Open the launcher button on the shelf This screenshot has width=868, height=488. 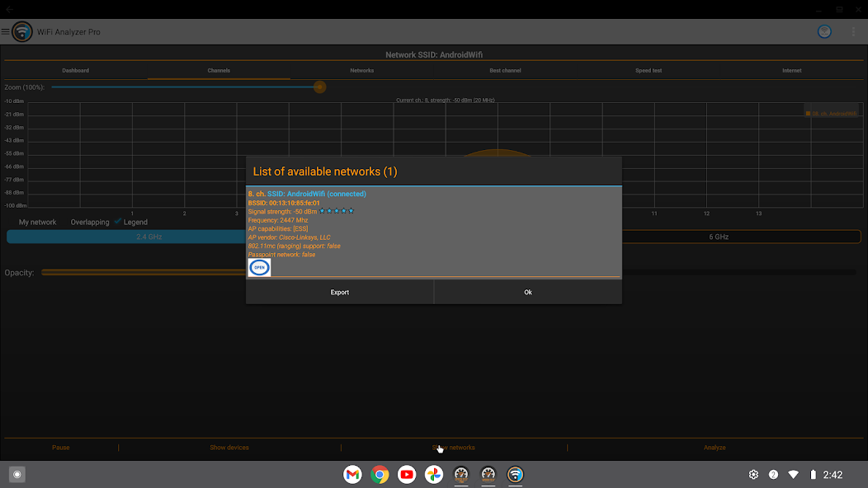17,475
